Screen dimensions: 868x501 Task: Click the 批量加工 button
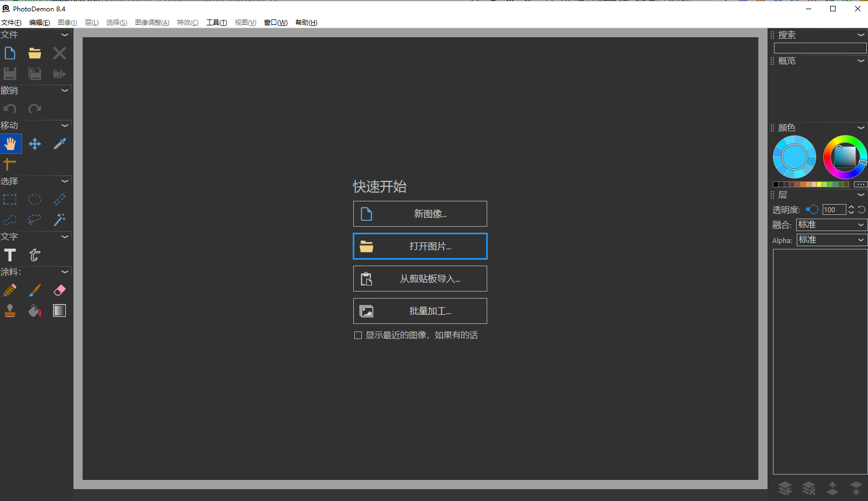[x=420, y=311]
